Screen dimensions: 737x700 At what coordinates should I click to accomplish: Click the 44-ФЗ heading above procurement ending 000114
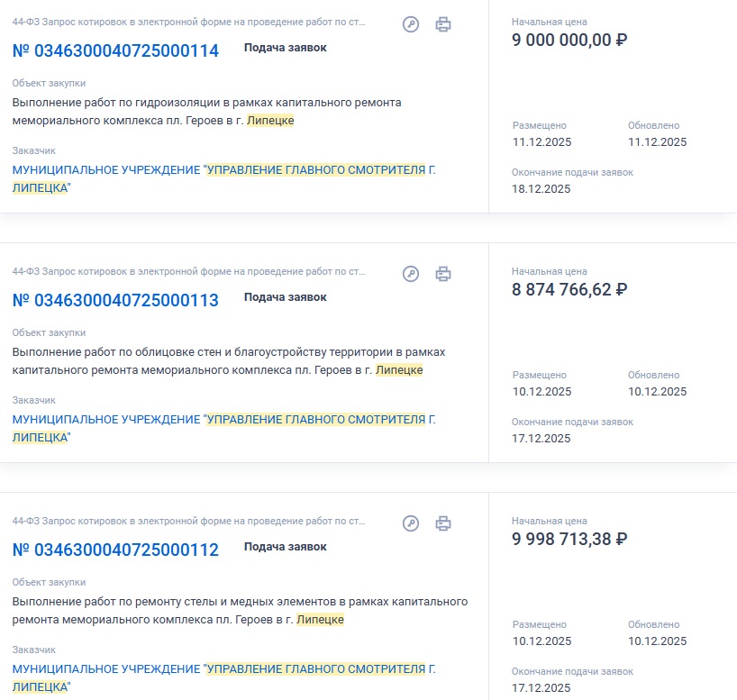click(x=189, y=22)
